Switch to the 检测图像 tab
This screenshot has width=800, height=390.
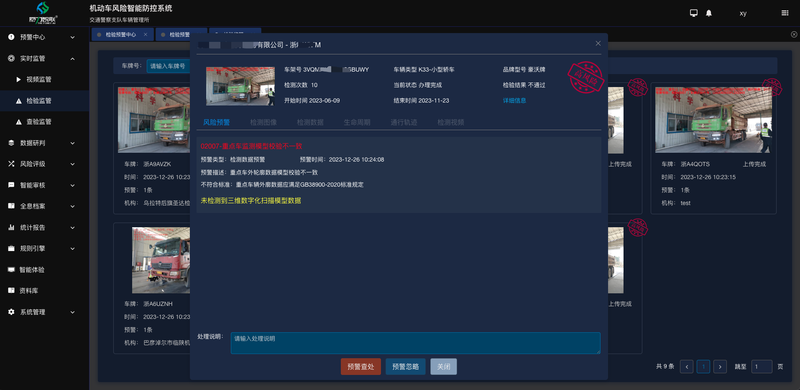(263, 123)
